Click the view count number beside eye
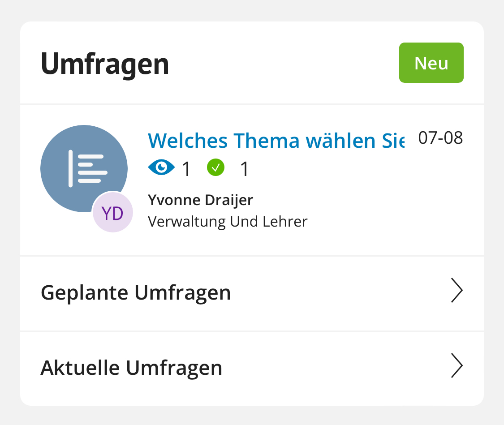This screenshot has height=425, width=504. click(186, 169)
